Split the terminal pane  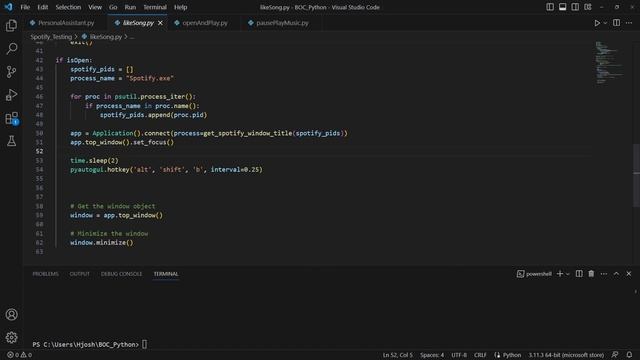tap(579, 274)
